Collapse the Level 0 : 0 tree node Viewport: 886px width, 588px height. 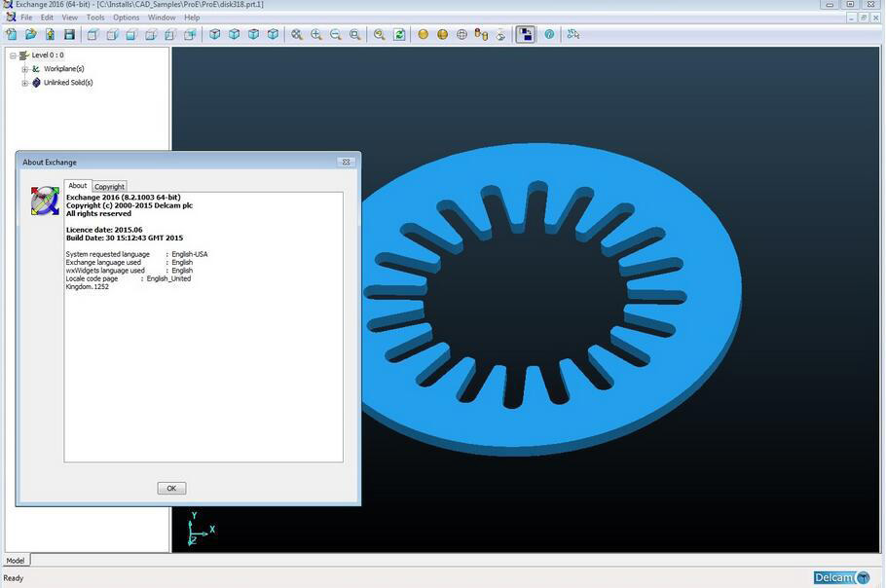13,55
